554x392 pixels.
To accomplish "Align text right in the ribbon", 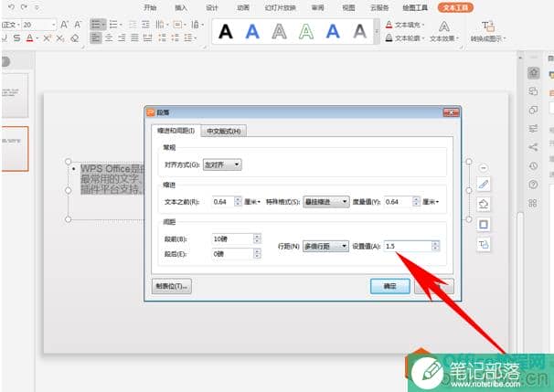I will click(122, 37).
